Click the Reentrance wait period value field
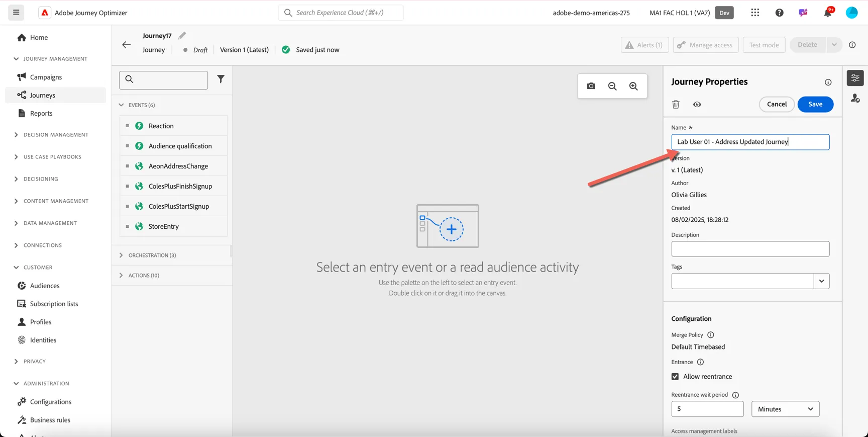Viewport: 868px width, 437px height. pyautogui.click(x=707, y=409)
